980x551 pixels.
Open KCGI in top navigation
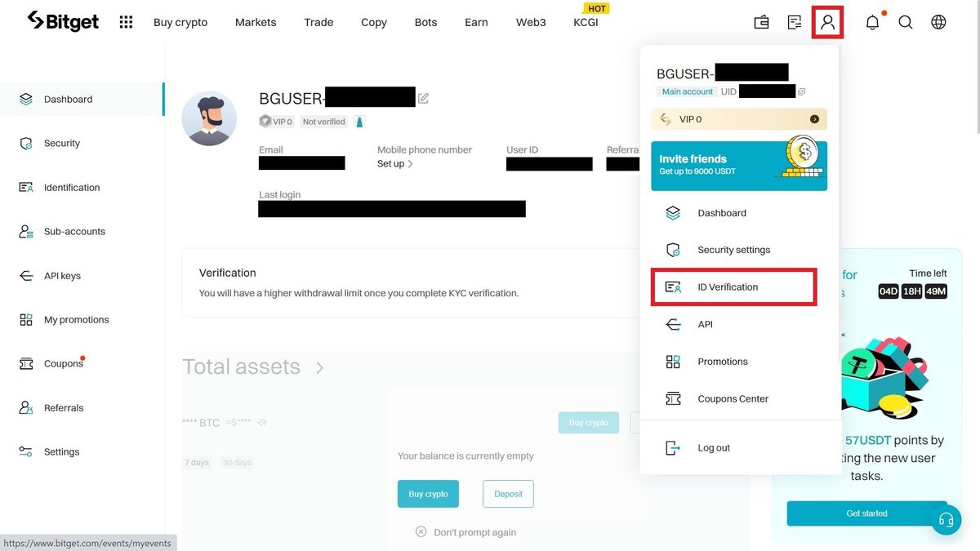click(586, 22)
